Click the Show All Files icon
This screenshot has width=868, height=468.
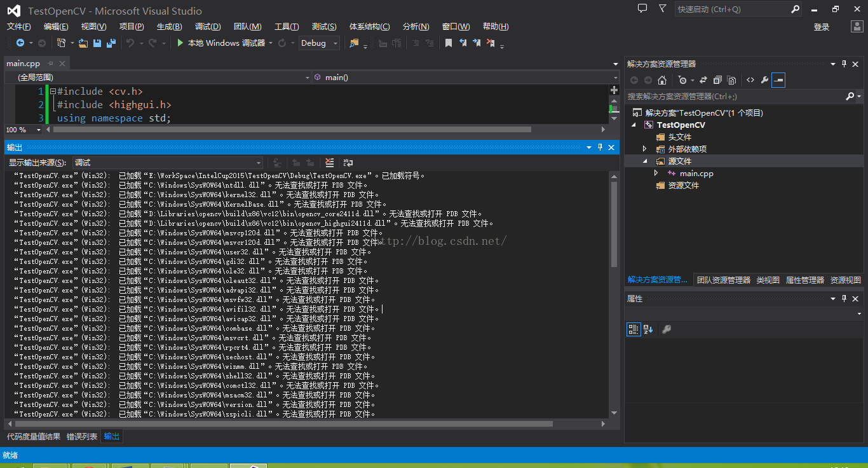(x=731, y=80)
